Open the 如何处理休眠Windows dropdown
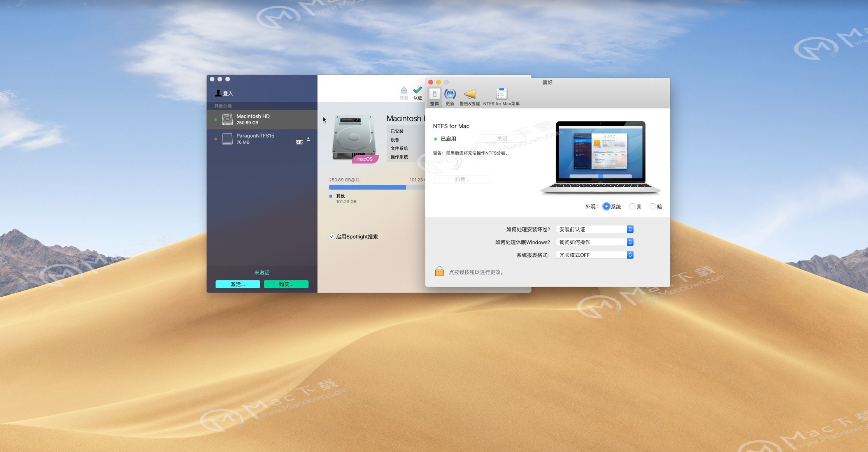This screenshot has width=868, height=452. click(x=594, y=242)
